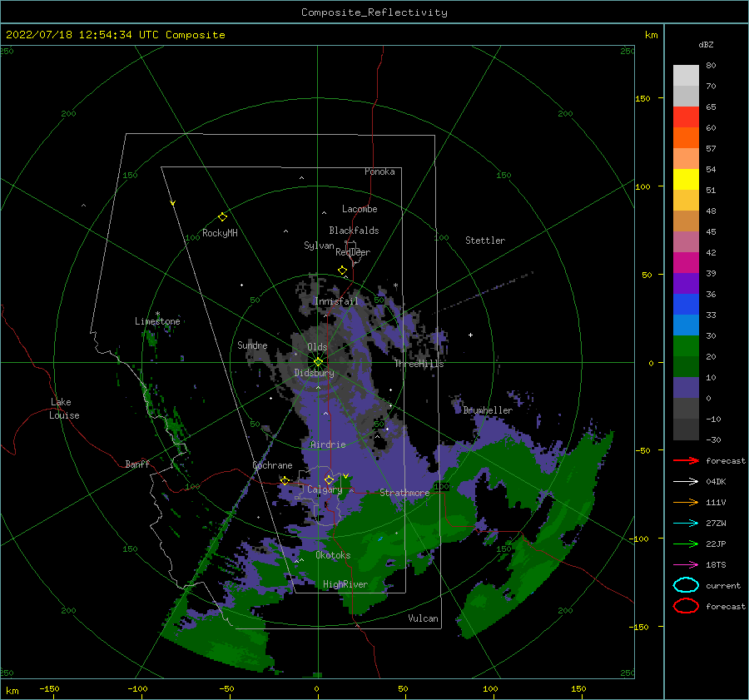Screen dimensions: 749x700
Task: Click the km unit label at bottom left
Action: click(12, 691)
